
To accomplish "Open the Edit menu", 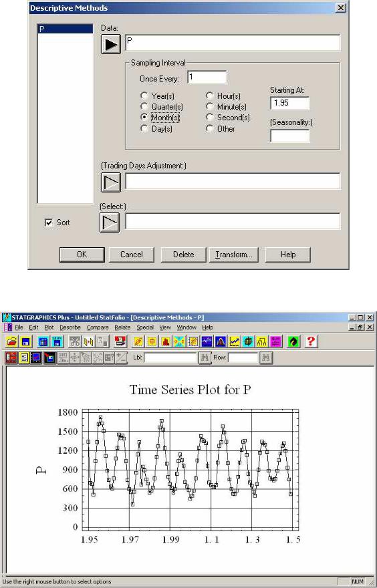I will pos(34,327).
